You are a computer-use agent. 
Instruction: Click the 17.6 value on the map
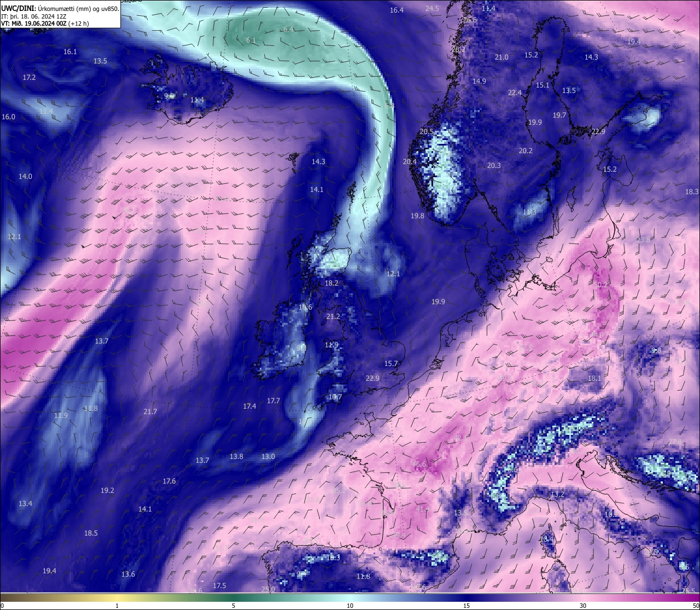(x=169, y=481)
